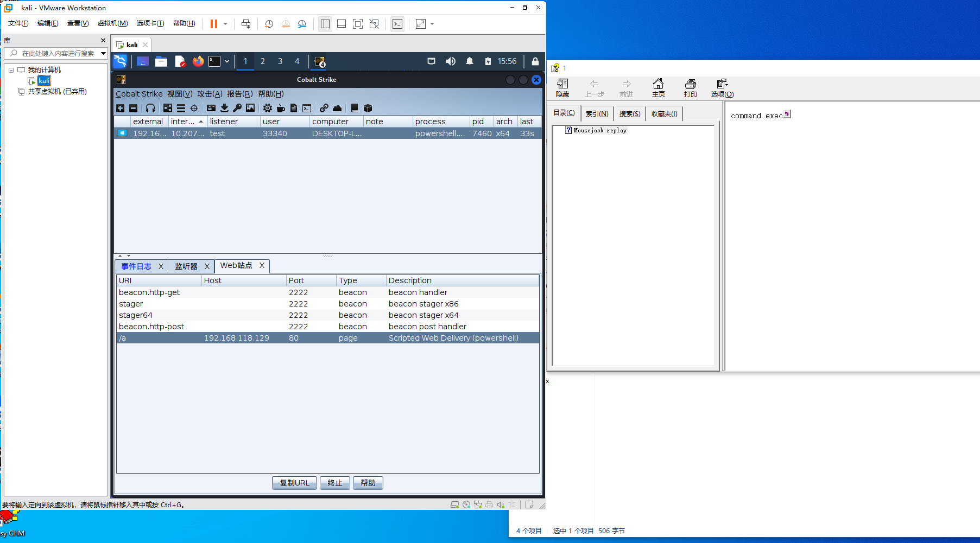The image size is (980, 543).
Task: Click the coffee cup Java applet icon
Action: 281,108
